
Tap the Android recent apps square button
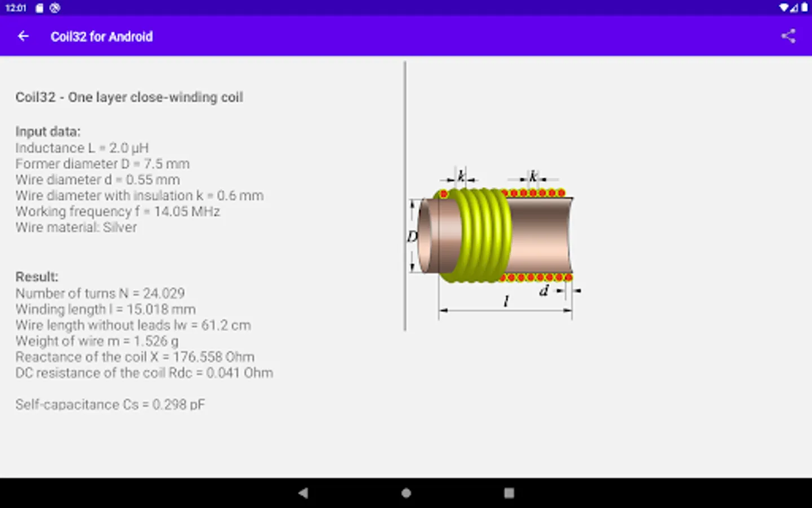point(509,493)
